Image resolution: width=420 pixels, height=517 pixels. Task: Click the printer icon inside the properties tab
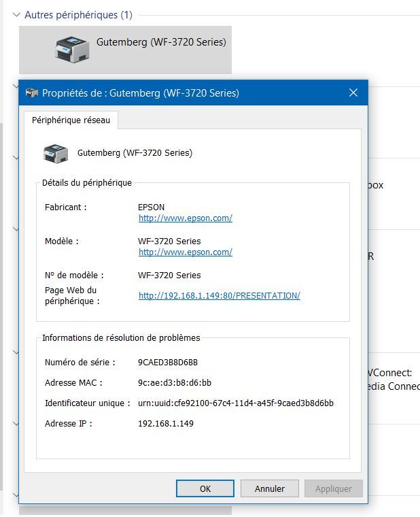click(x=56, y=153)
